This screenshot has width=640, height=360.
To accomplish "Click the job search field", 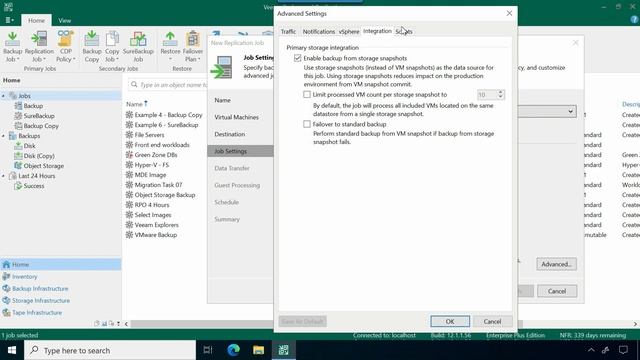I will (168, 85).
